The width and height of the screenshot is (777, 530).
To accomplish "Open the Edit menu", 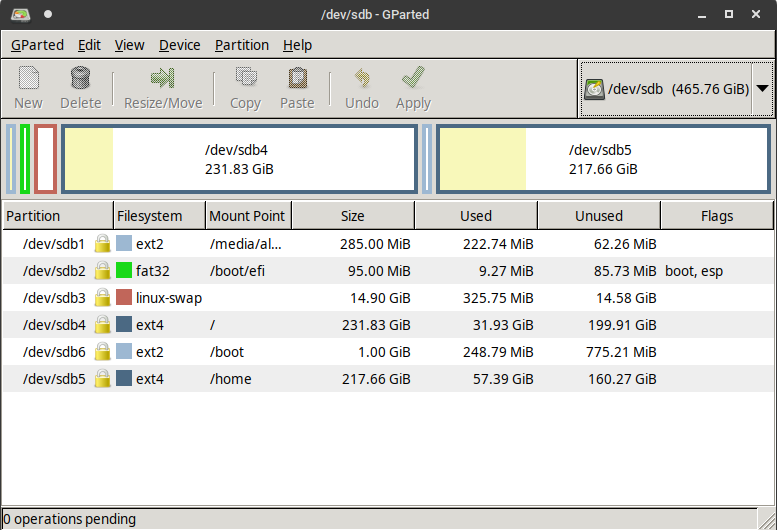I will [89, 45].
